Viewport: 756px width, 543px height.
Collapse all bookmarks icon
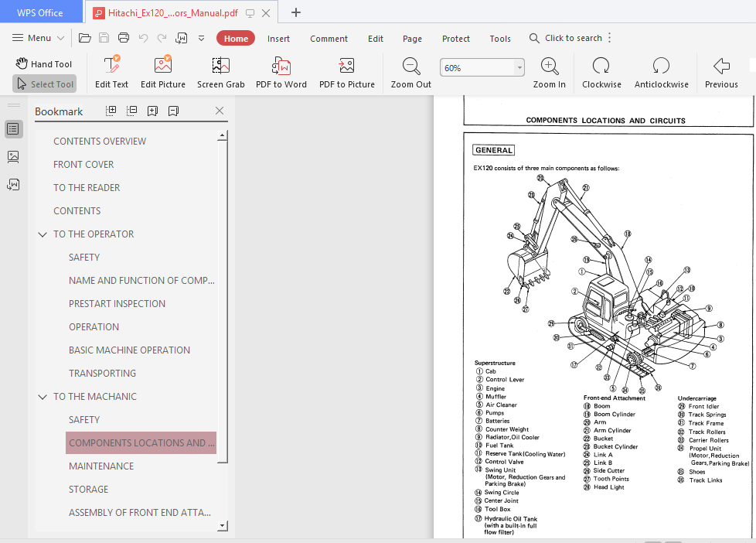point(131,111)
